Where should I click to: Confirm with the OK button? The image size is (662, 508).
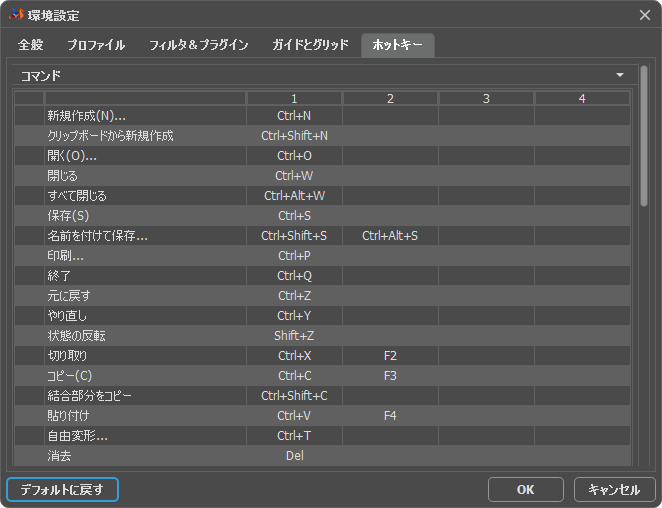[x=526, y=489]
